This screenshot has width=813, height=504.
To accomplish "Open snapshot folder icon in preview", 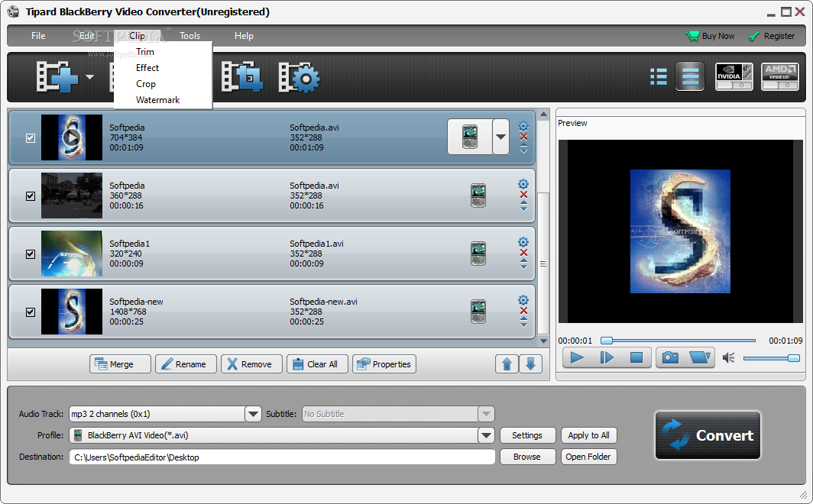I will click(700, 357).
